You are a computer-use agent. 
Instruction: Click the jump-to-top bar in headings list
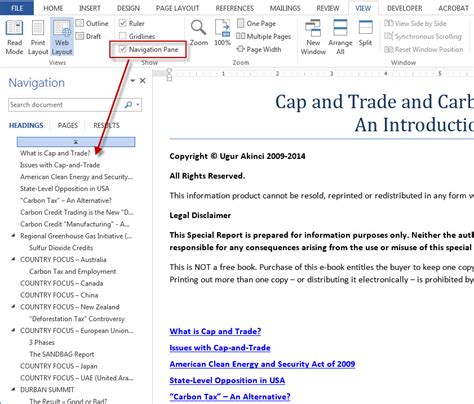click(76, 142)
